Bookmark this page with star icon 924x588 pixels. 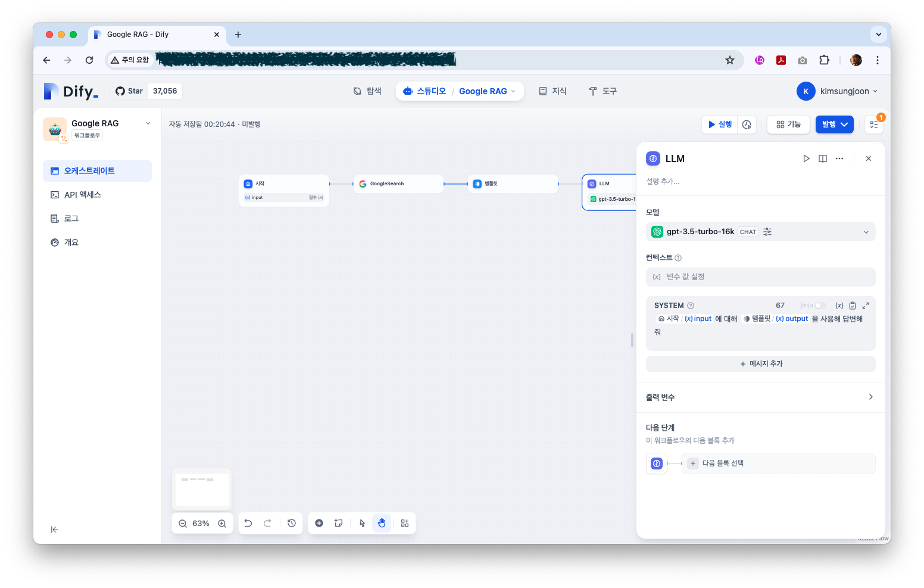click(730, 60)
